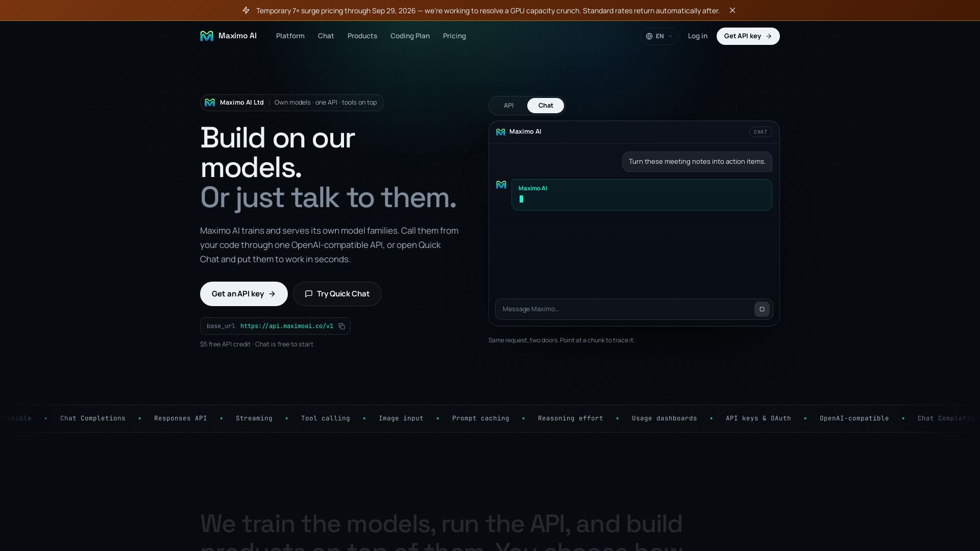980x551 pixels.
Task: Click the Try Quick Chat button
Action: tap(337, 294)
